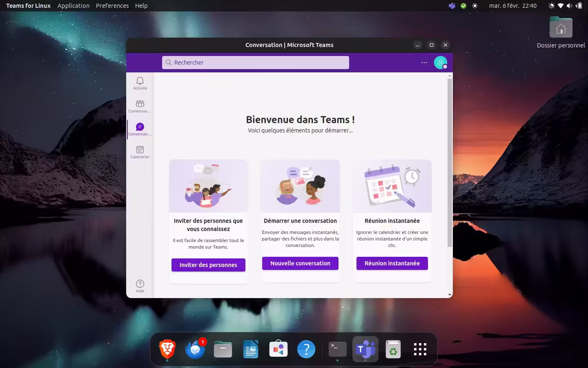Image resolution: width=588 pixels, height=368 pixels.
Task: Open the Software store from dock
Action: 278,350
